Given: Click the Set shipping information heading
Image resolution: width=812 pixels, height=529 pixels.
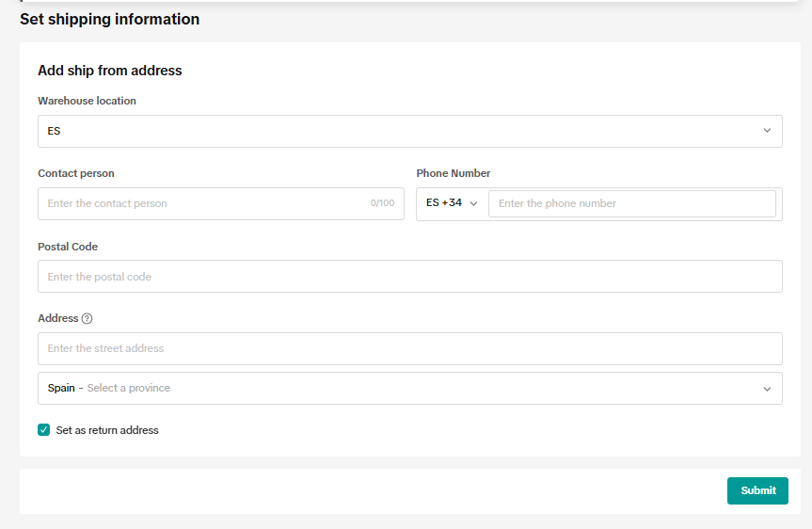Looking at the screenshot, I should click(110, 19).
